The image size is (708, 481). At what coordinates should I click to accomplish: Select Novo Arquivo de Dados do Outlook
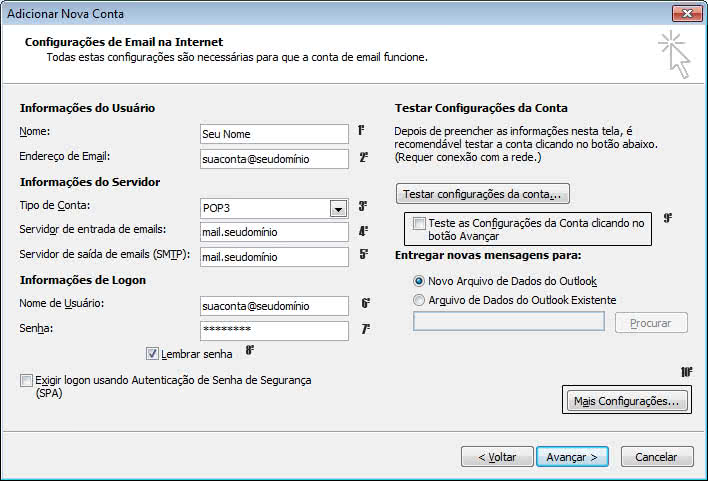419,281
